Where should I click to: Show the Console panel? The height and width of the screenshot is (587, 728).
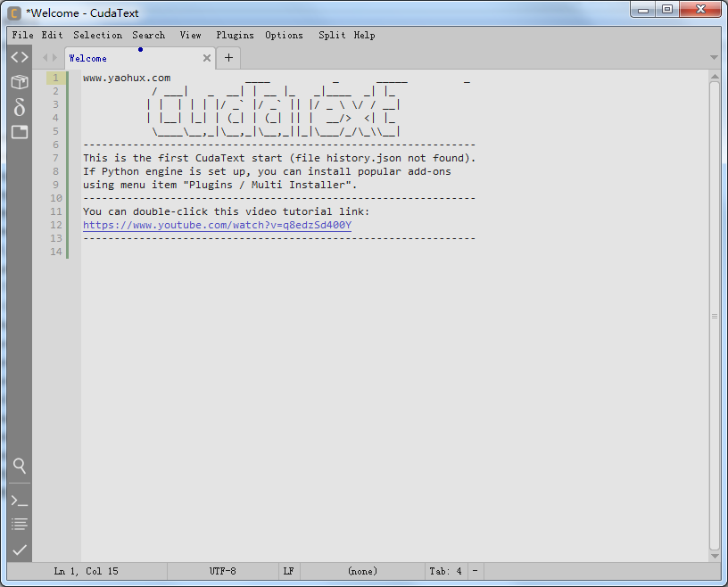[19, 500]
